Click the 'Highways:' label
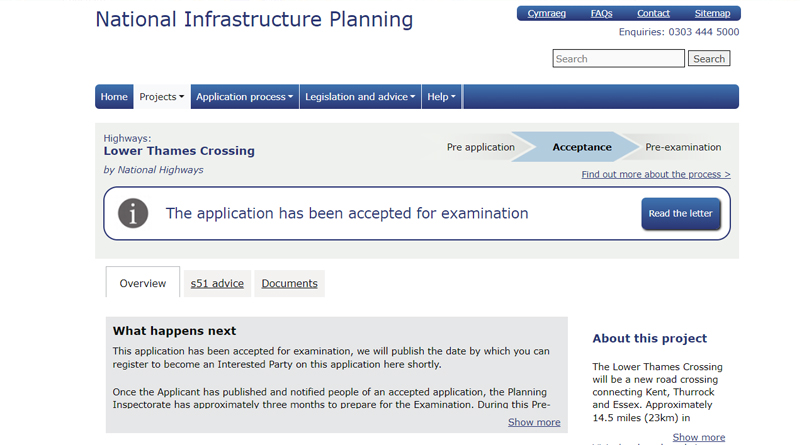The image size is (800, 445). 128,138
